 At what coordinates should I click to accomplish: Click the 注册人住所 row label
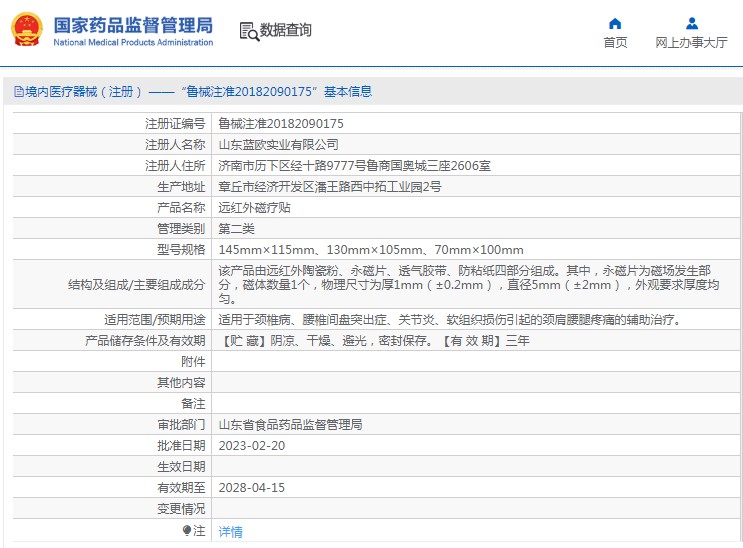(175, 165)
